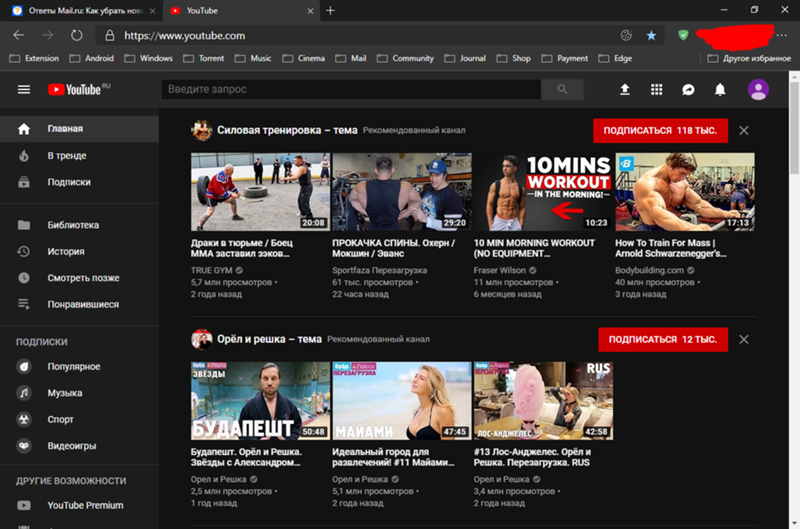Click the Введите запрос search field
Image resolution: width=800 pixels, height=529 pixels.
[352, 89]
